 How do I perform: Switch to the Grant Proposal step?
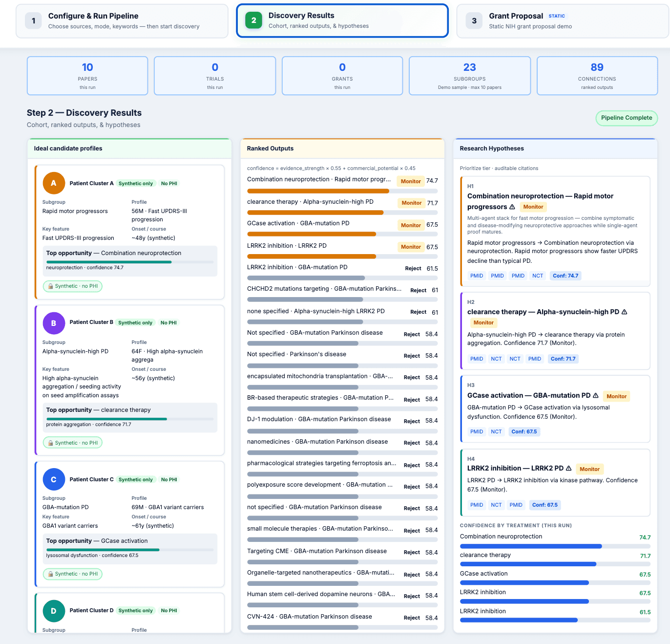coord(563,21)
